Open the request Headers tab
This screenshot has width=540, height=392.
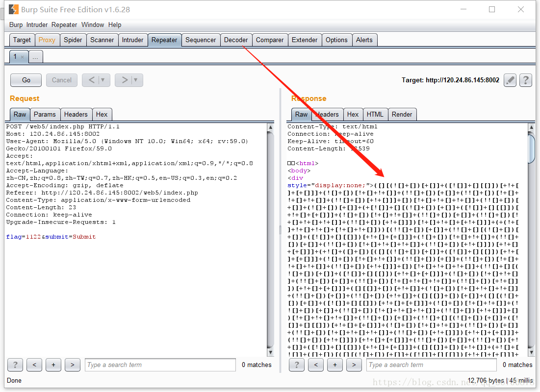tap(76, 114)
